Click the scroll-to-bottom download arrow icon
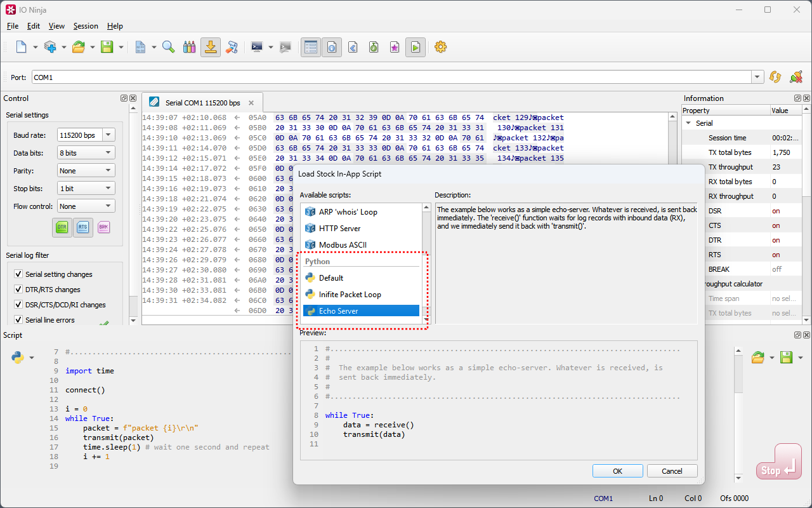812x508 pixels. click(211, 47)
